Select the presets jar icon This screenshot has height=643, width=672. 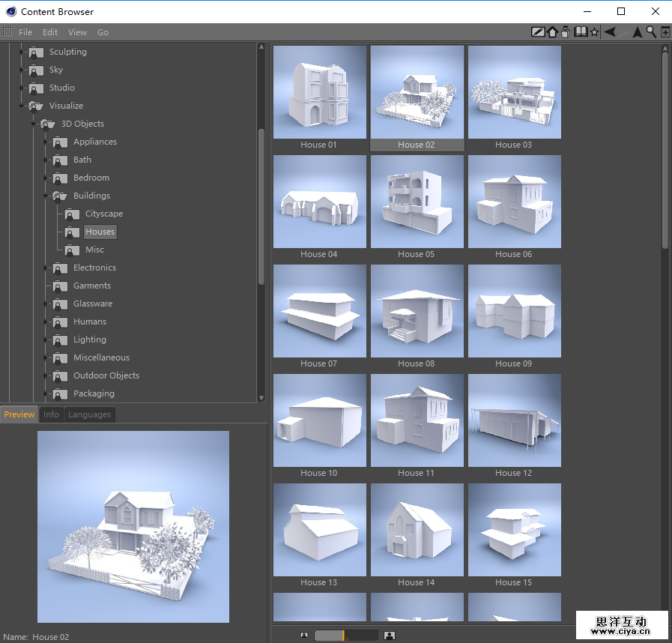click(x=566, y=32)
